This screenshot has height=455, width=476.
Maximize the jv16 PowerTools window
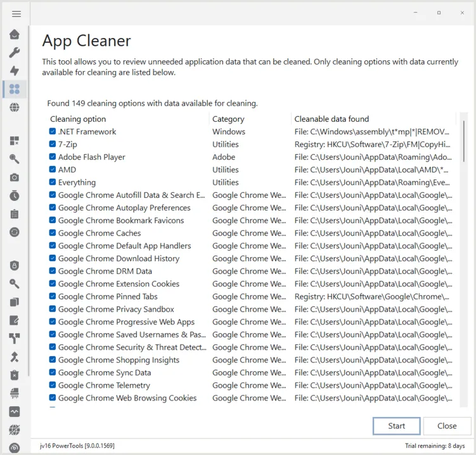pos(439,13)
